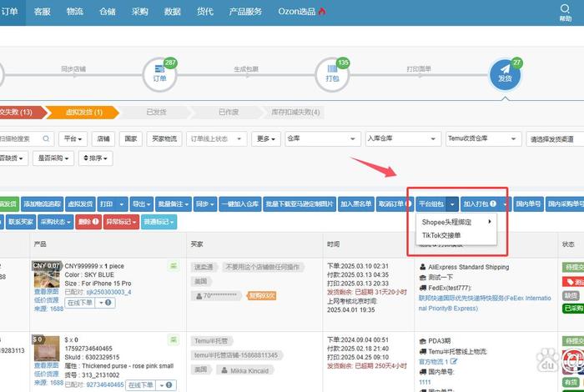Open matched SKU link 92734640465
Image resolution: width=584 pixels, height=392 pixels.
tap(104, 384)
